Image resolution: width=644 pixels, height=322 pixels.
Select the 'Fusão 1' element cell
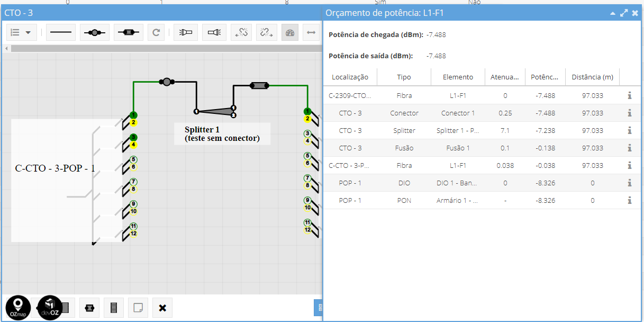point(458,148)
